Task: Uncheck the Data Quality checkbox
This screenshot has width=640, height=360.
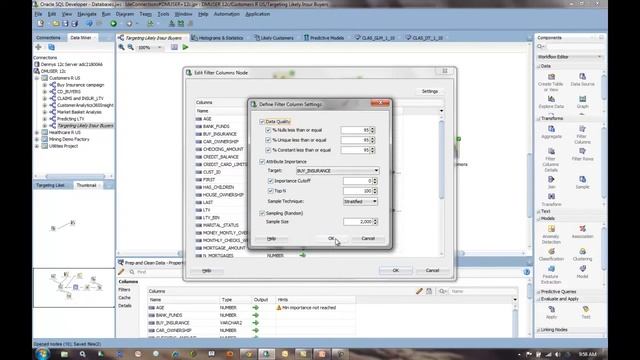Action: click(262, 122)
